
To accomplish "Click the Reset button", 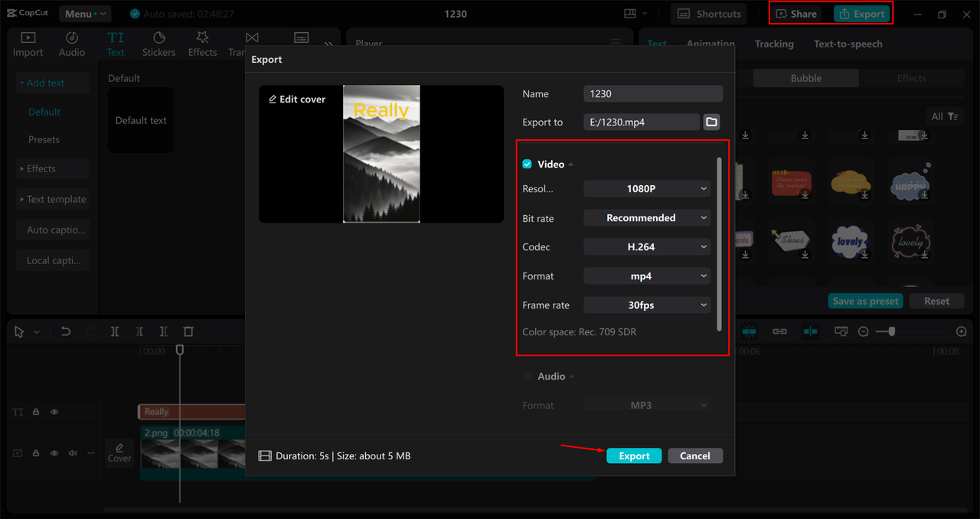I will [x=936, y=301].
